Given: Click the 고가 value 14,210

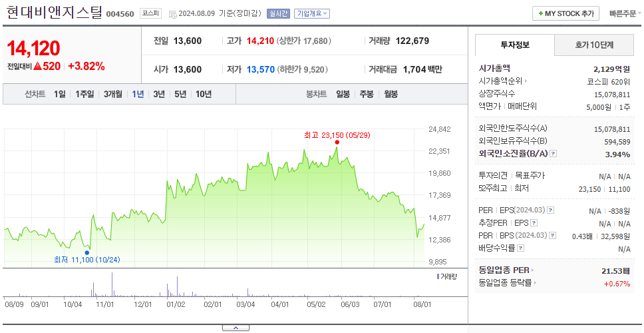Looking at the screenshot, I should coord(260,41).
